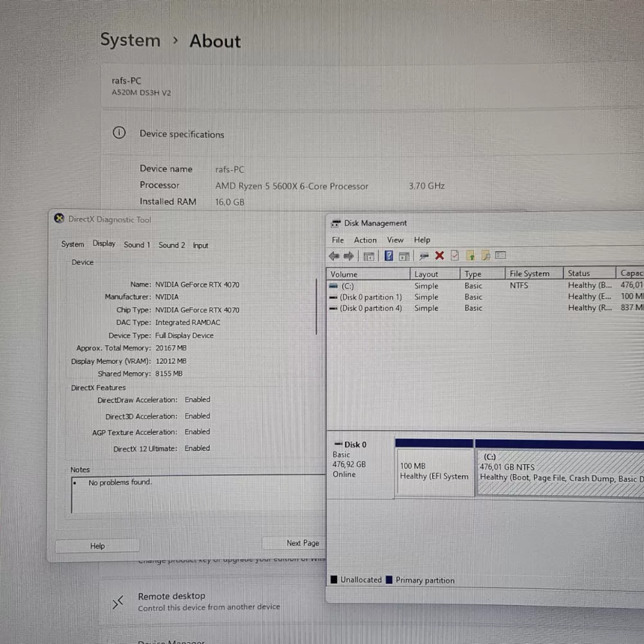Viewport: 644px width, 644px height.
Task: Switch to the Sound 1 tab
Action: point(137,245)
